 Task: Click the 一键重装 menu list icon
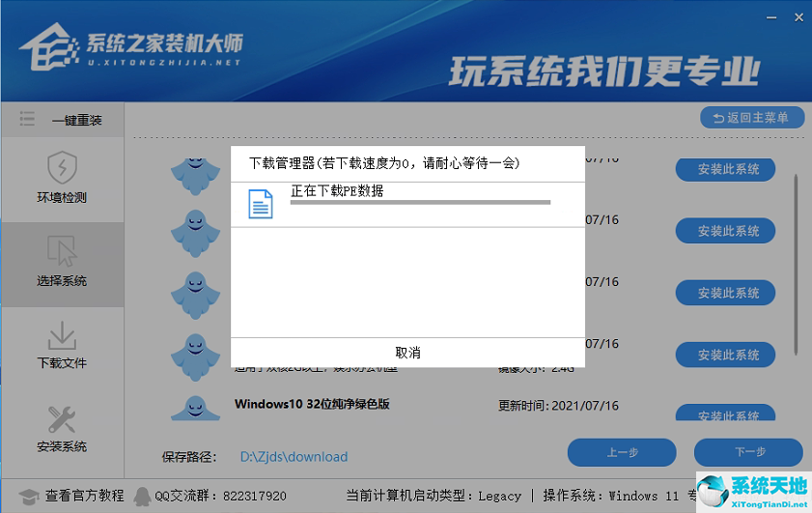tap(27, 119)
